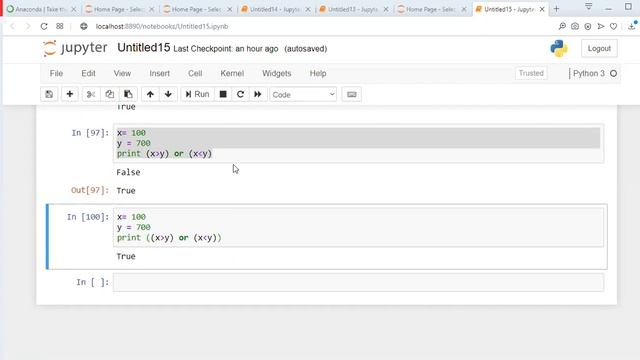Open the Cell menu
Image resolution: width=640 pixels, height=360 pixels.
(195, 73)
